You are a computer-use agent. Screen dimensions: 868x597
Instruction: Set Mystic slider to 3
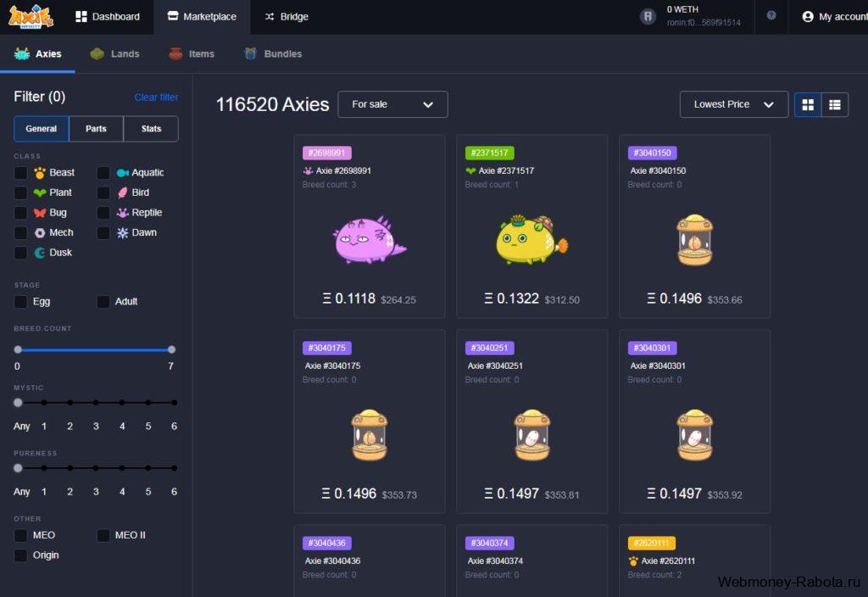pos(96,403)
